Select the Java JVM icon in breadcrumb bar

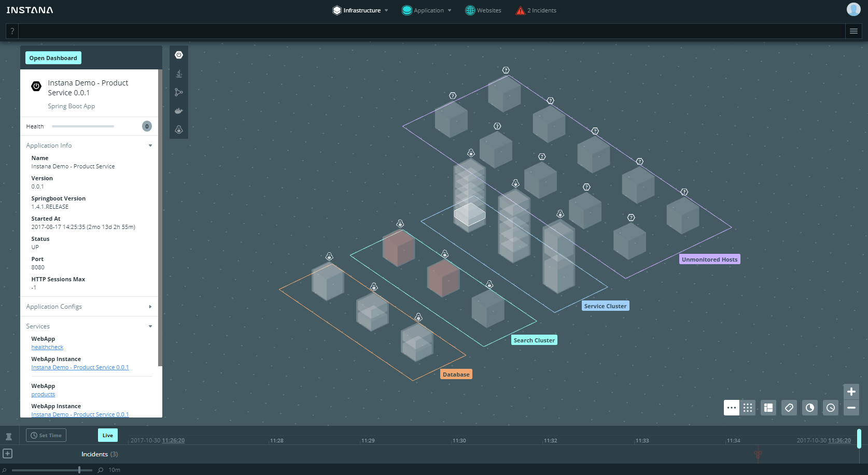[179, 74]
